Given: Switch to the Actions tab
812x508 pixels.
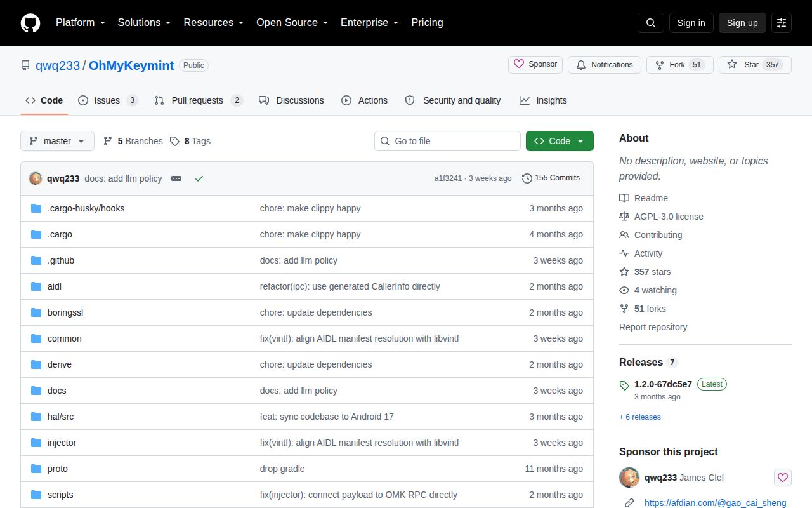Looking at the screenshot, I should (364, 100).
